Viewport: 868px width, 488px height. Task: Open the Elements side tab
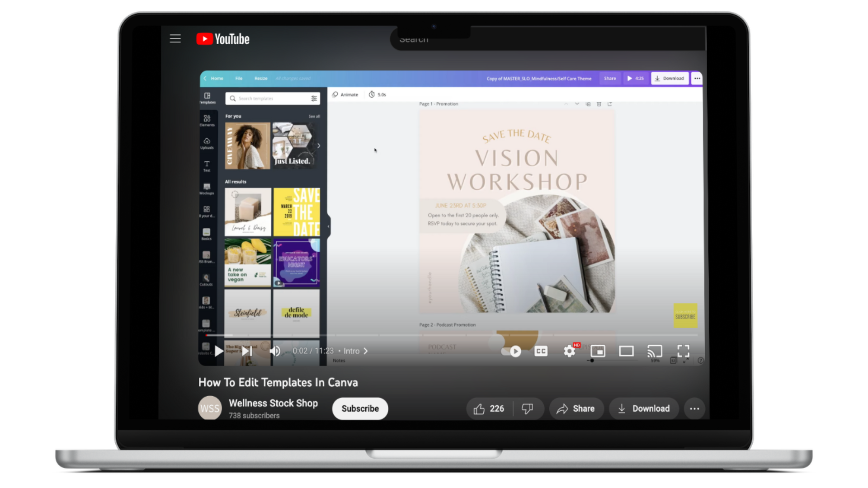point(207,120)
